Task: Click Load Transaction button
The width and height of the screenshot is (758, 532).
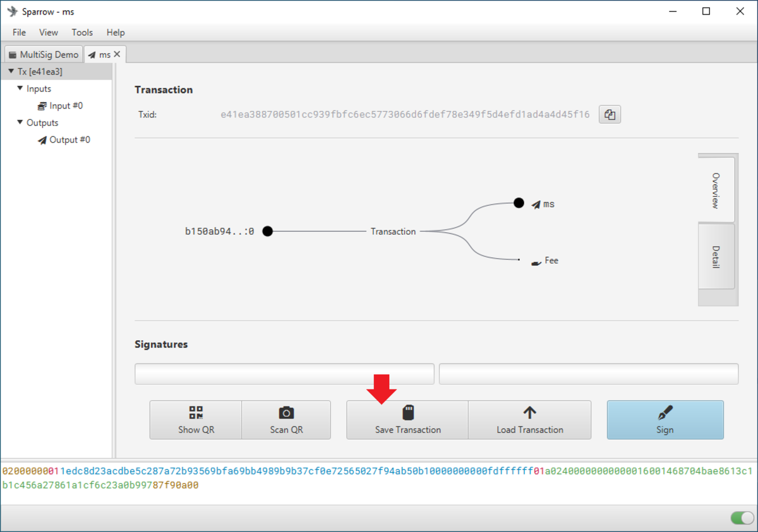Action: (x=530, y=420)
